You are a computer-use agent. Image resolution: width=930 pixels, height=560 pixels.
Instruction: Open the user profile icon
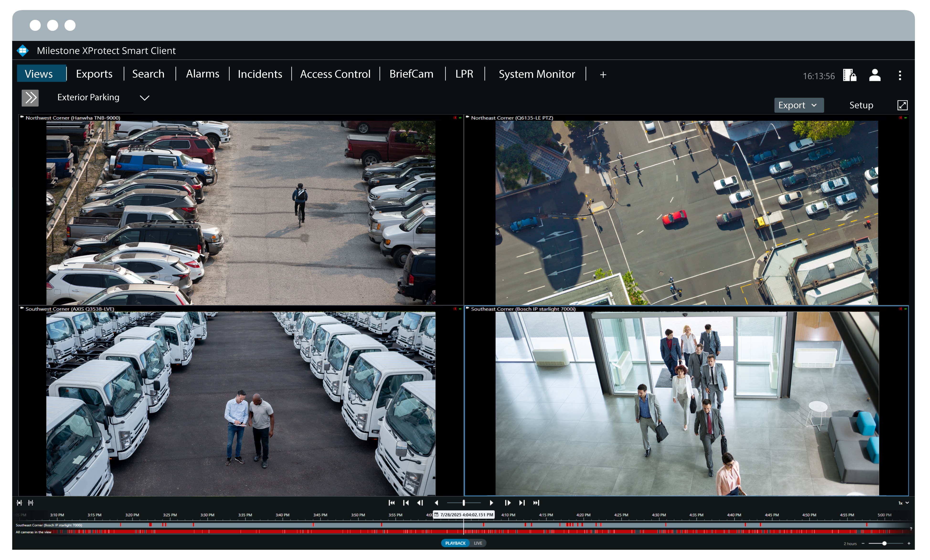[x=875, y=75]
